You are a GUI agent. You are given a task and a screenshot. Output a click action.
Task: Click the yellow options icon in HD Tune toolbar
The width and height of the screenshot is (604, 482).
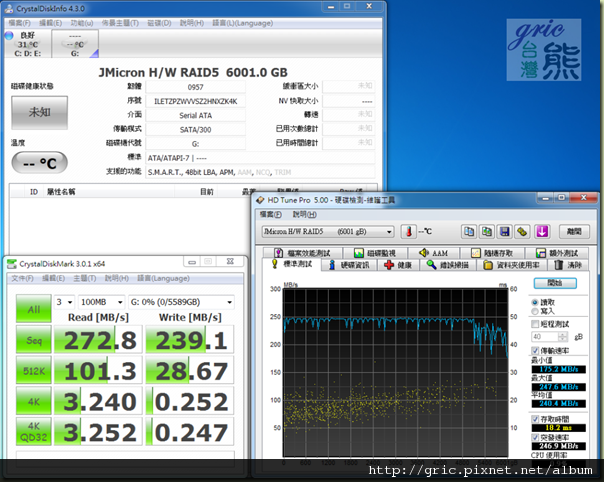point(522,231)
